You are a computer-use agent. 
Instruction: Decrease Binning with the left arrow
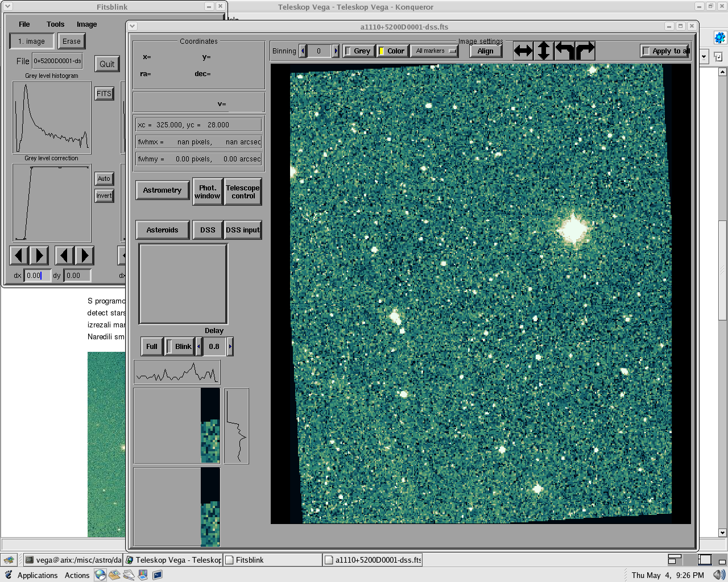tap(303, 51)
